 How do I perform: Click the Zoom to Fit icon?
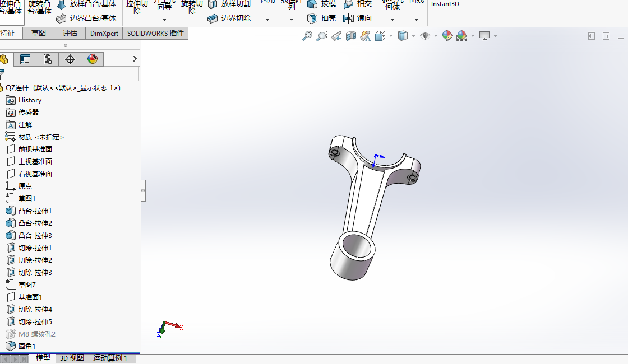pos(307,35)
